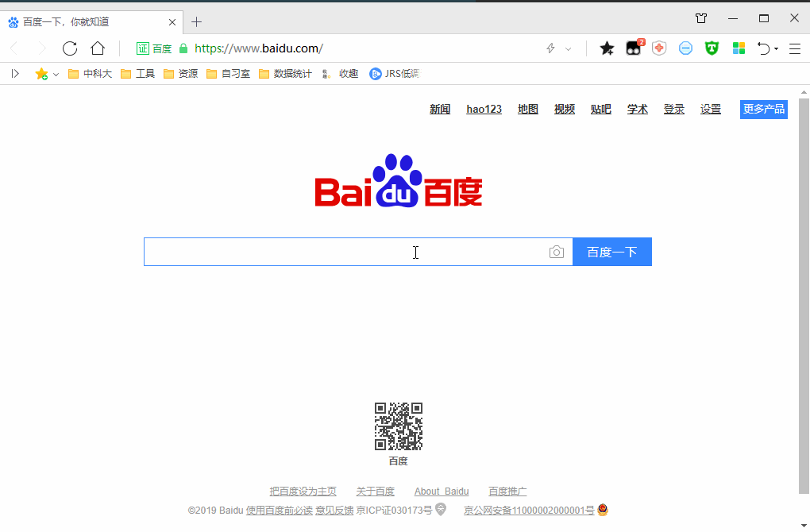
Task: Open the 视频 link
Action: click(x=565, y=109)
